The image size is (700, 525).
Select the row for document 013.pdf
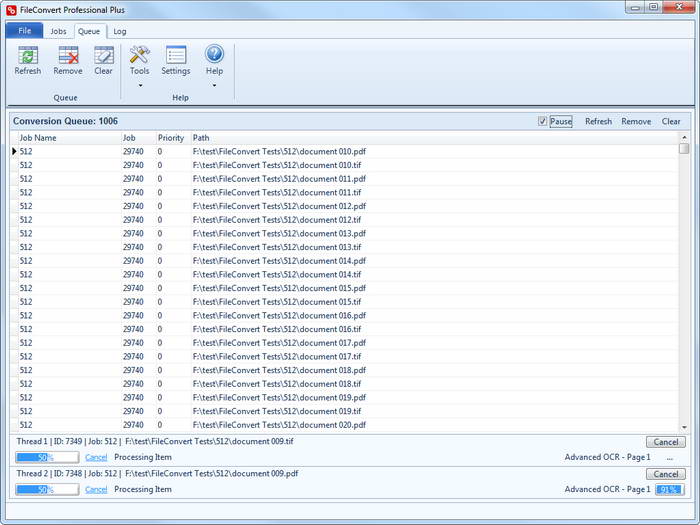pyautogui.click(x=344, y=233)
